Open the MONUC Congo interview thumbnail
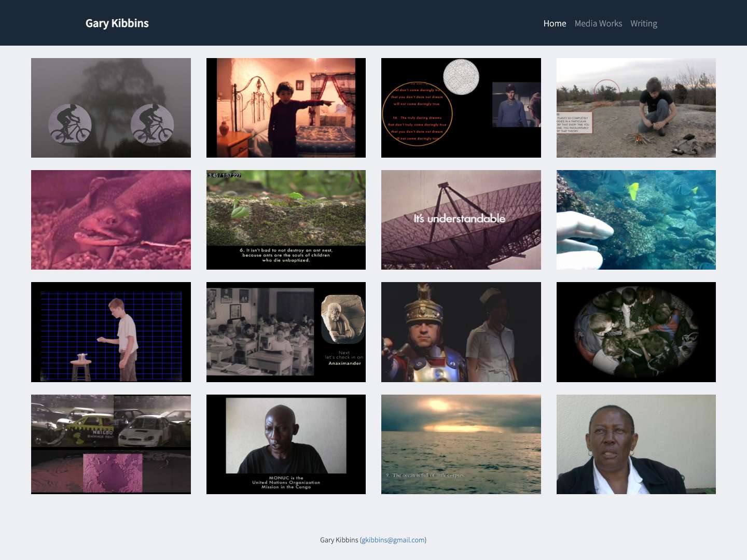The image size is (747, 560). [286, 444]
